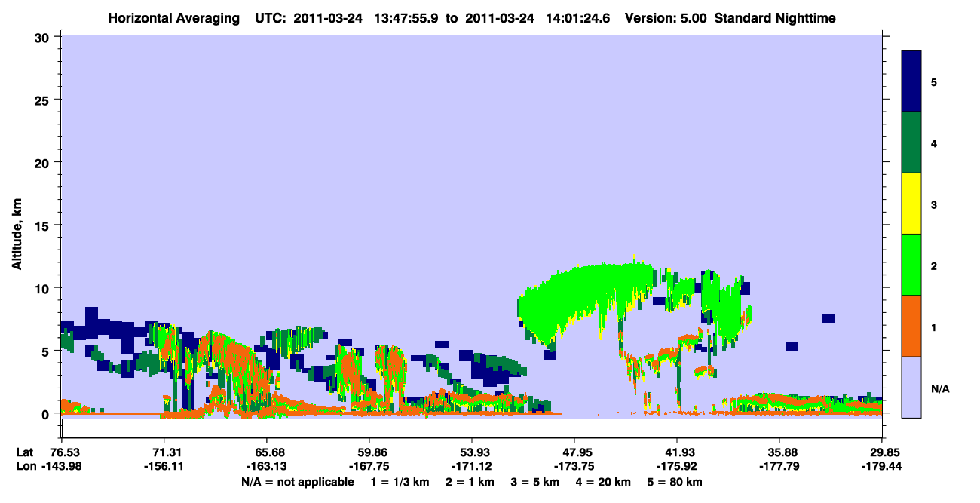Screen dimensions: 980x503
Task: Click the '1 = 1/3 km' legend text
Action: tap(400, 482)
